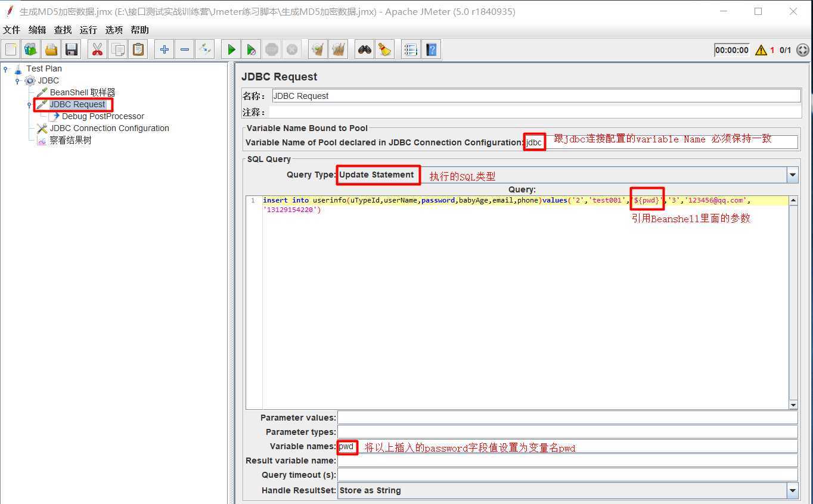Open the 选项 menu
The height and width of the screenshot is (504, 813).
[x=114, y=30]
